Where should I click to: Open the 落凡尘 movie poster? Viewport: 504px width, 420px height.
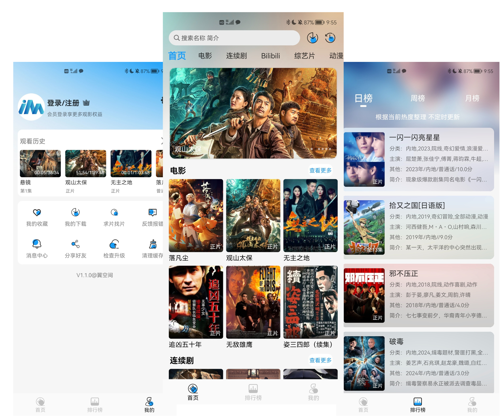tap(196, 215)
